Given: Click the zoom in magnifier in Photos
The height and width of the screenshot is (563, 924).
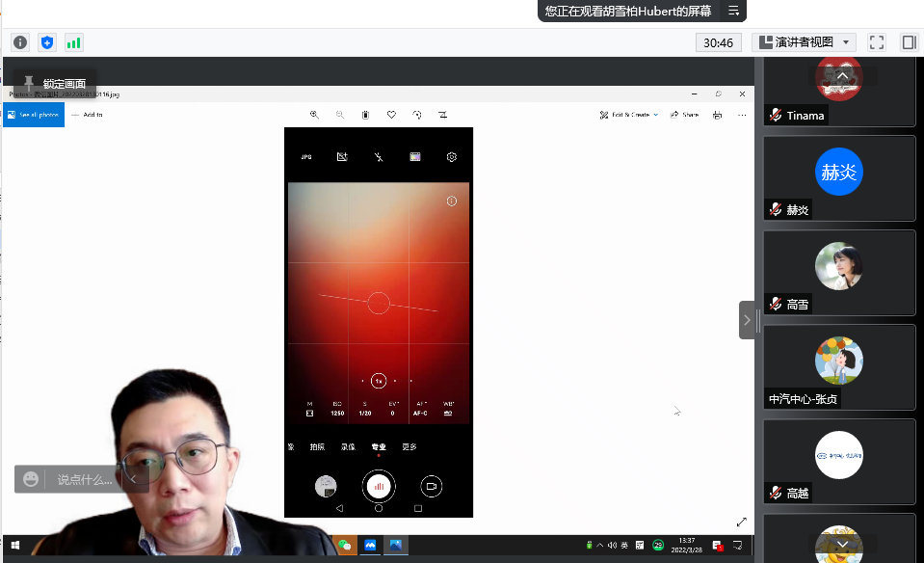Looking at the screenshot, I should (x=314, y=115).
